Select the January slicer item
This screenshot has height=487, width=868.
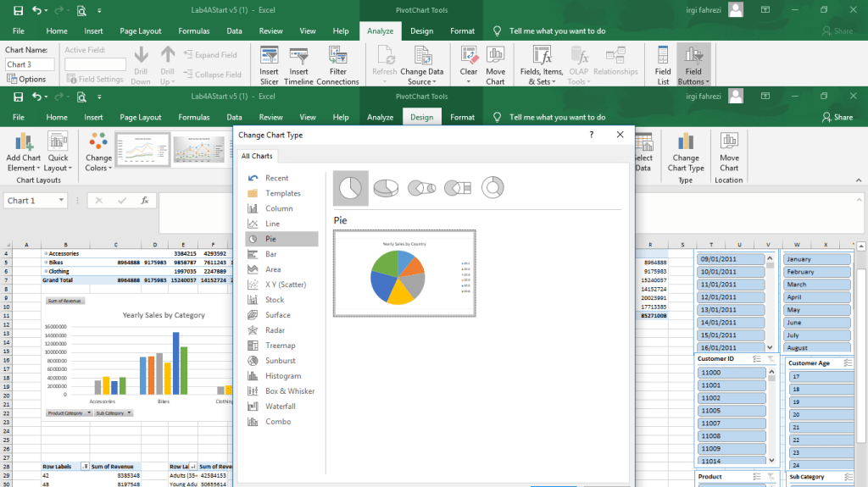[816, 259]
